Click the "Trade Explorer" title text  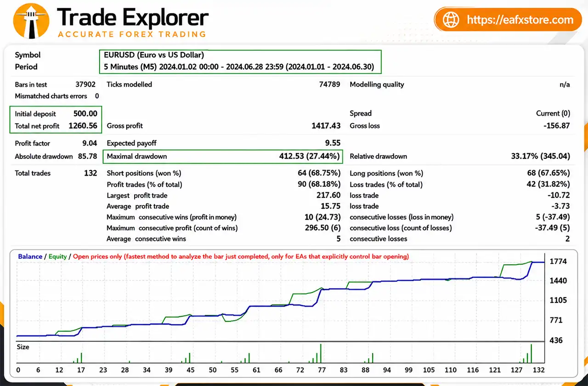click(x=133, y=17)
